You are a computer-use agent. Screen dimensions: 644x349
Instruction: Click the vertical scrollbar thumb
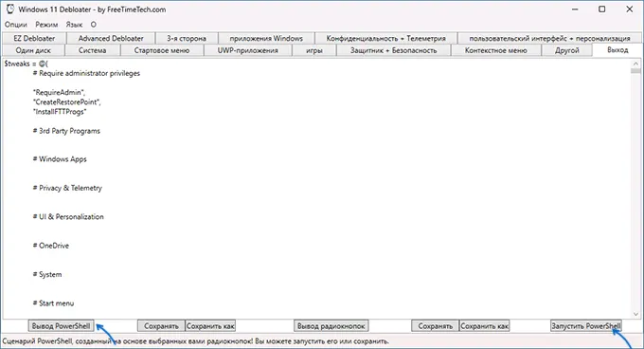635,71
